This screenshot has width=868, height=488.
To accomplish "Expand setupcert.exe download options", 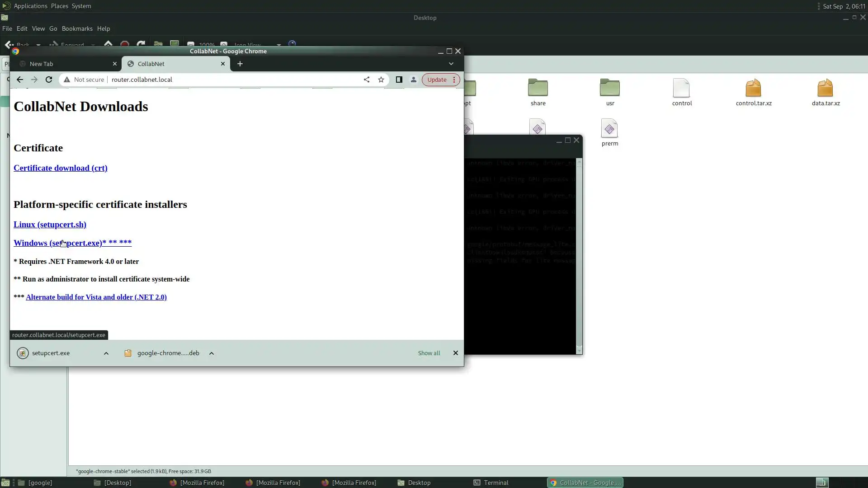I will point(106,353).
